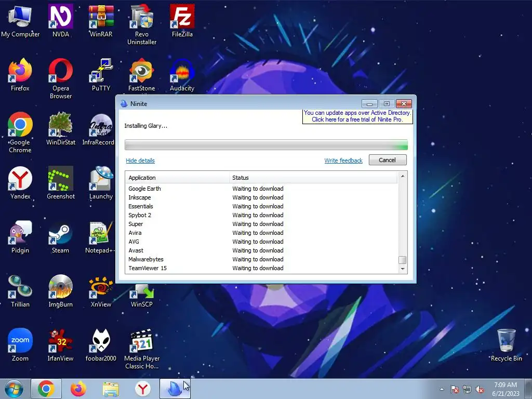Screen dimensions: 532x399
Task: Select the Zoom desktop shortcut
Action: pos(20,345)
